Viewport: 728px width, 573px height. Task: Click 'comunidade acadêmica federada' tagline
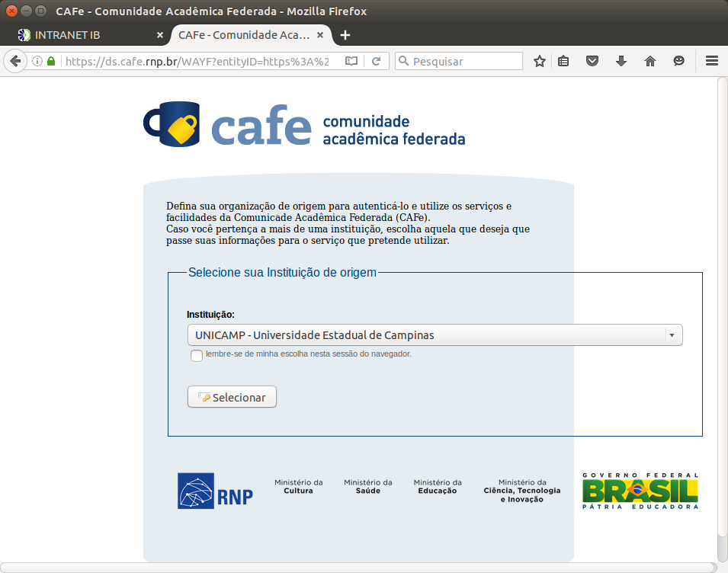point(393,130)
